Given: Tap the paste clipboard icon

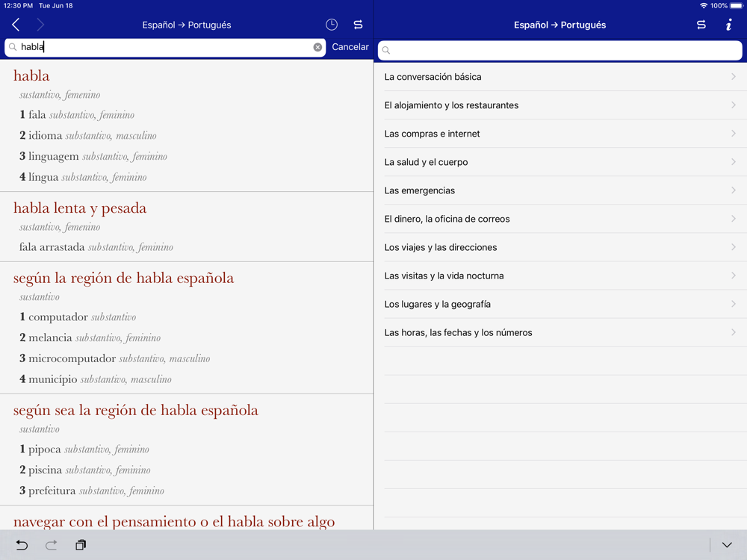Looking at the screenshot, I should pos(81,545).
